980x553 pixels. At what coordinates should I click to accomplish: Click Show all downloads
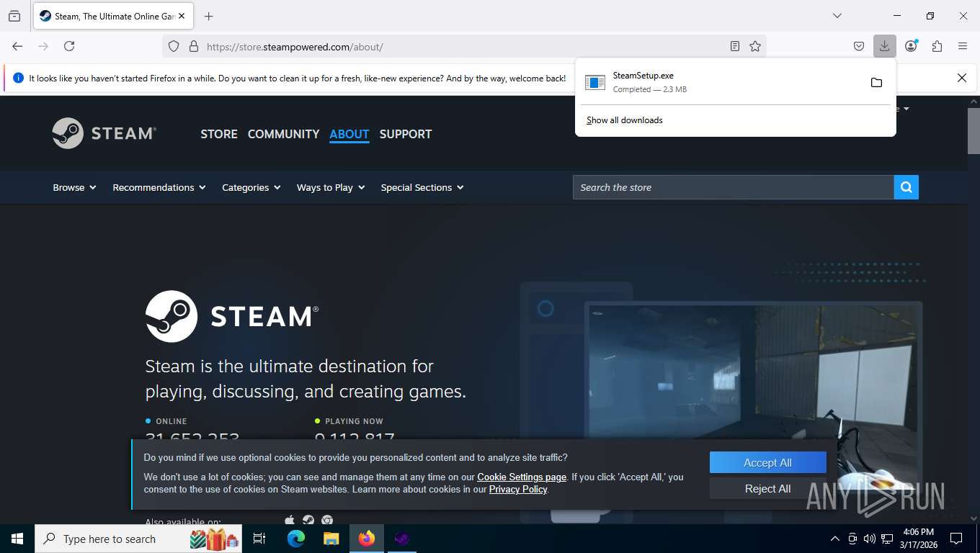click(x=625, y=120)
